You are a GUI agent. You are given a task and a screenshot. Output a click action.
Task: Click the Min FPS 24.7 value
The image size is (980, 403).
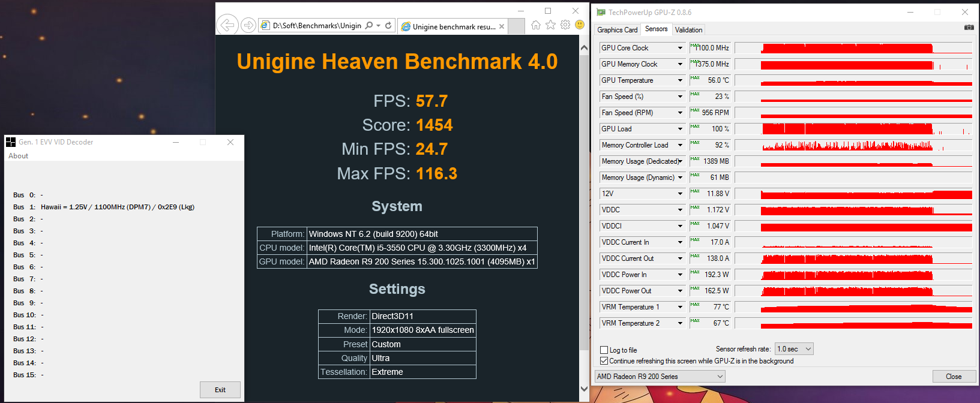pyautogui.click(x=431, y=149)
